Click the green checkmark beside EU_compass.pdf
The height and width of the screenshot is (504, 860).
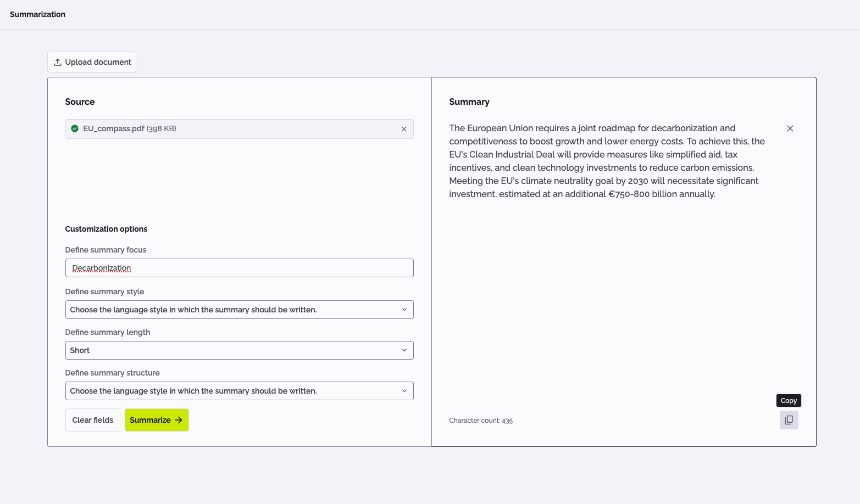[x=74, y=128]
